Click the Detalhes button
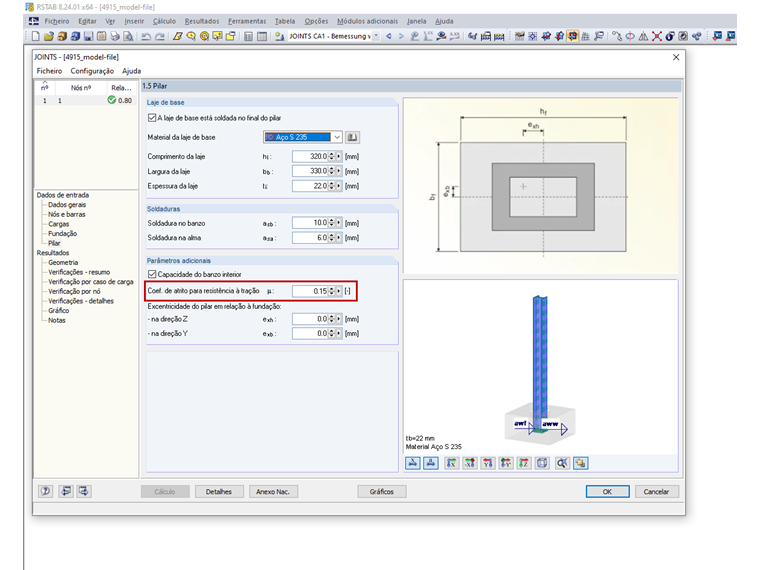Viewport: 760px width, 570px height. (x=219, y=491)
